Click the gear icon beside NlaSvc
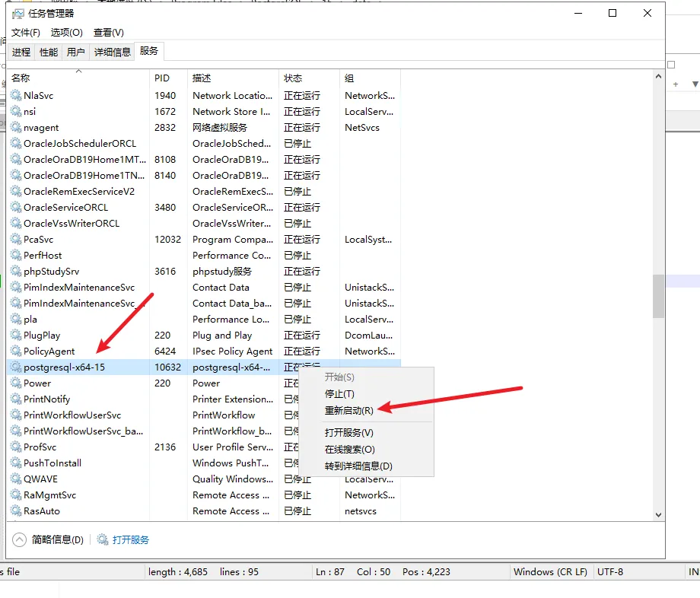 [x=16, y=95]
